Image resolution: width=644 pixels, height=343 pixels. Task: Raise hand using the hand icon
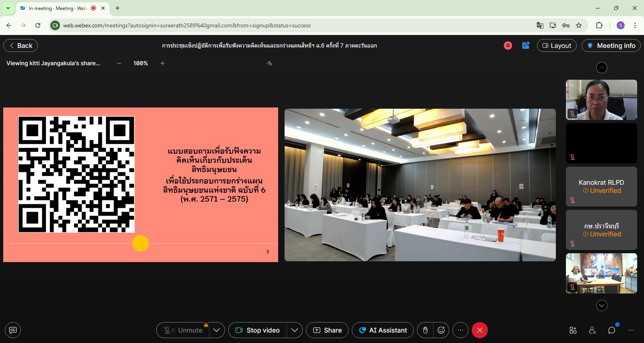[425, 330]
